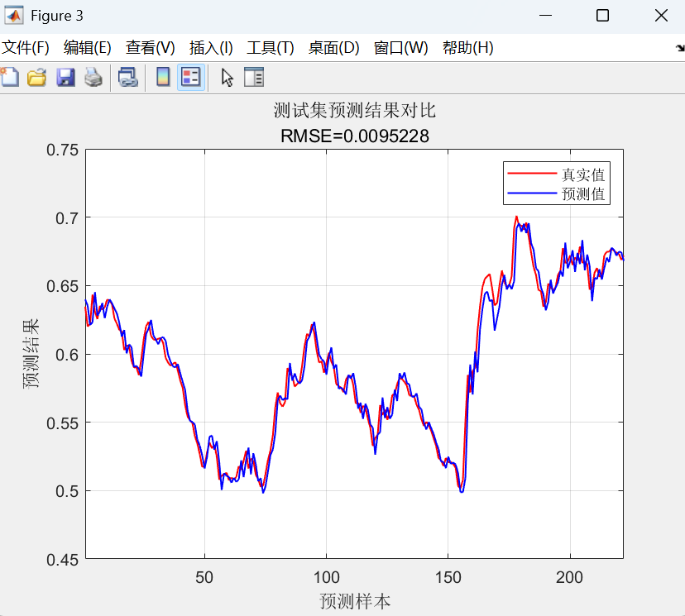Click the y-axis tick label 0.5
The image size is (685, 616).
coord(67,492)
